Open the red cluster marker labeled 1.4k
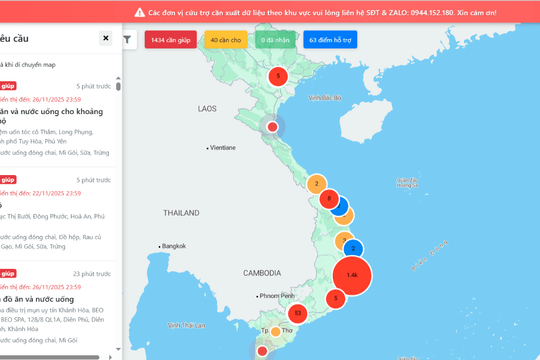The width and height of the screenshot is (540, 360). coord(352,275)
